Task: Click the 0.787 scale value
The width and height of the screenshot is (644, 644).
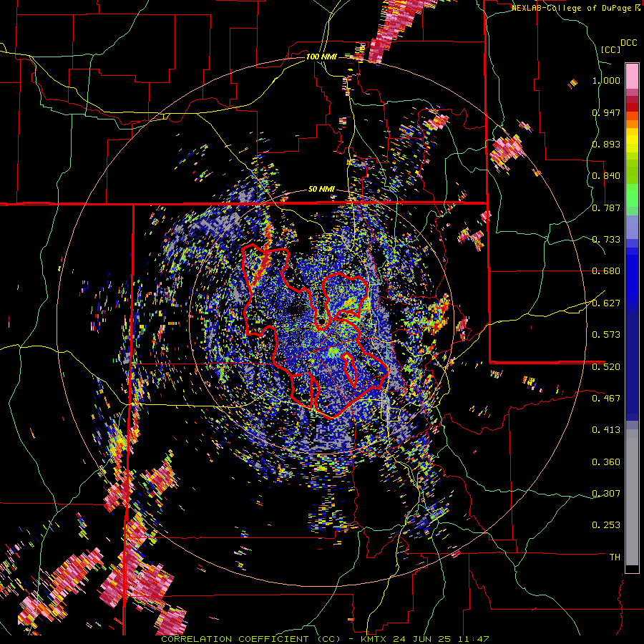Action: (x=606, y=208)
